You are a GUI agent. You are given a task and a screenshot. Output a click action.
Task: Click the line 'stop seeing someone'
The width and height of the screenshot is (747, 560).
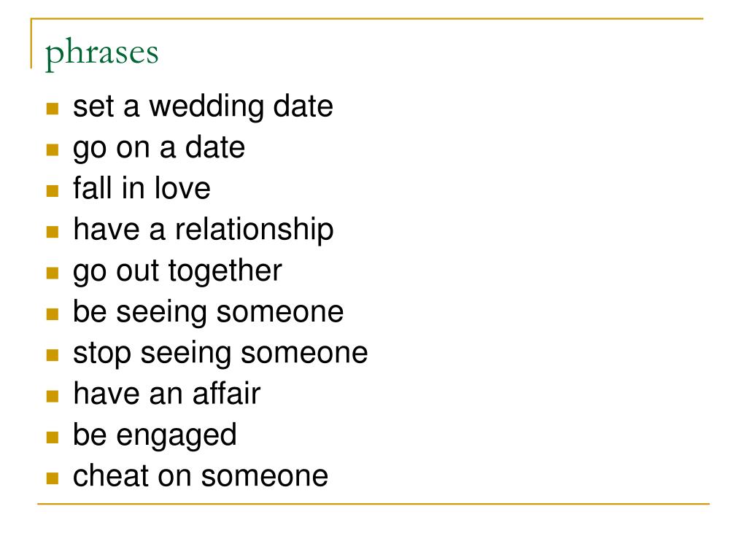220,354
